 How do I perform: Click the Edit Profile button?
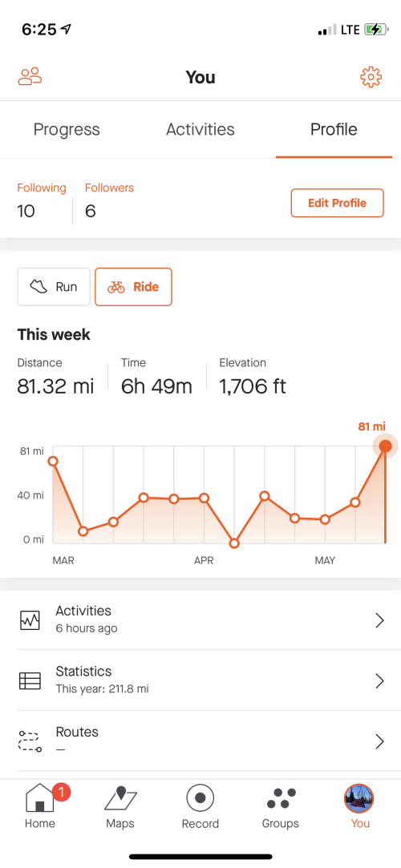[x=338, y=203]
